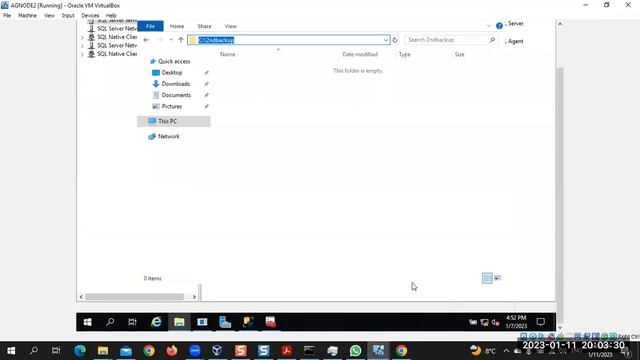
Task: Refresh the current folder
Action: 395,40
